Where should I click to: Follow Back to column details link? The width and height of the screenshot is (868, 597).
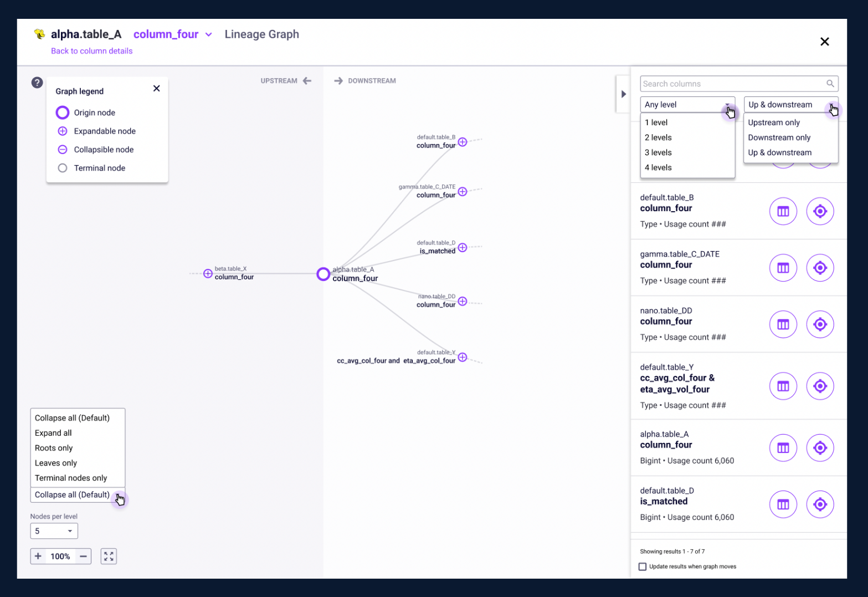92,51
